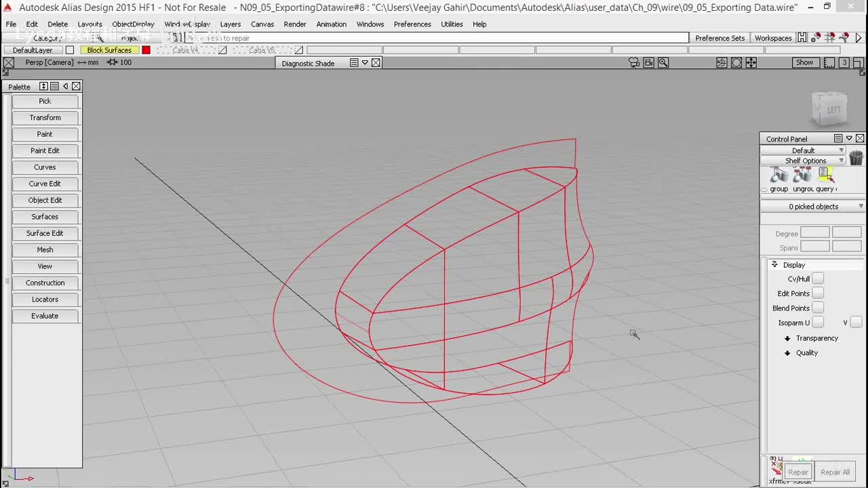868x488 pixels.
Task: Click the zoom magnifier icon in the viewport bar
Action: click(x=663, y=62)
